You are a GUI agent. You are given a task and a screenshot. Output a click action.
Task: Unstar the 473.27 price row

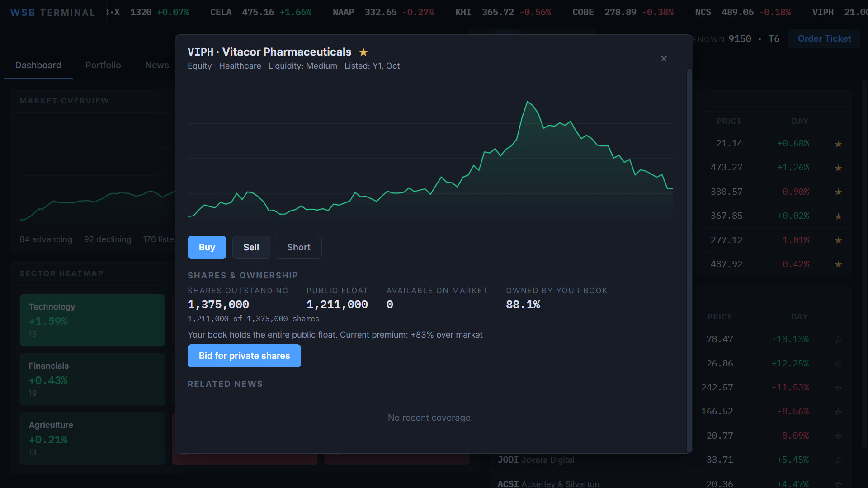click(x=838, y=168)
